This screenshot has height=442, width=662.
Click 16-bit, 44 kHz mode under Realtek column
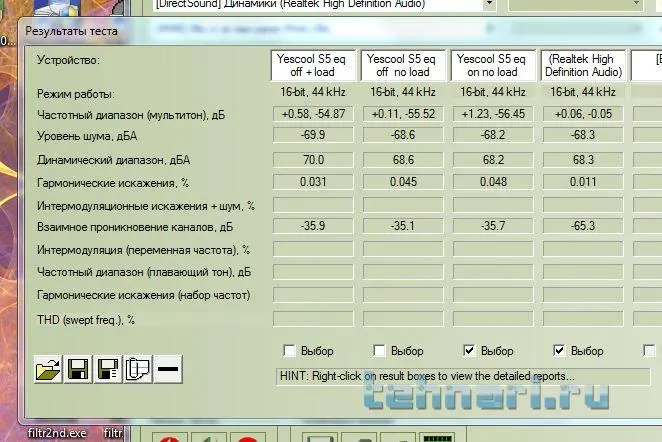pyautogui.click(x=583, y=92)
